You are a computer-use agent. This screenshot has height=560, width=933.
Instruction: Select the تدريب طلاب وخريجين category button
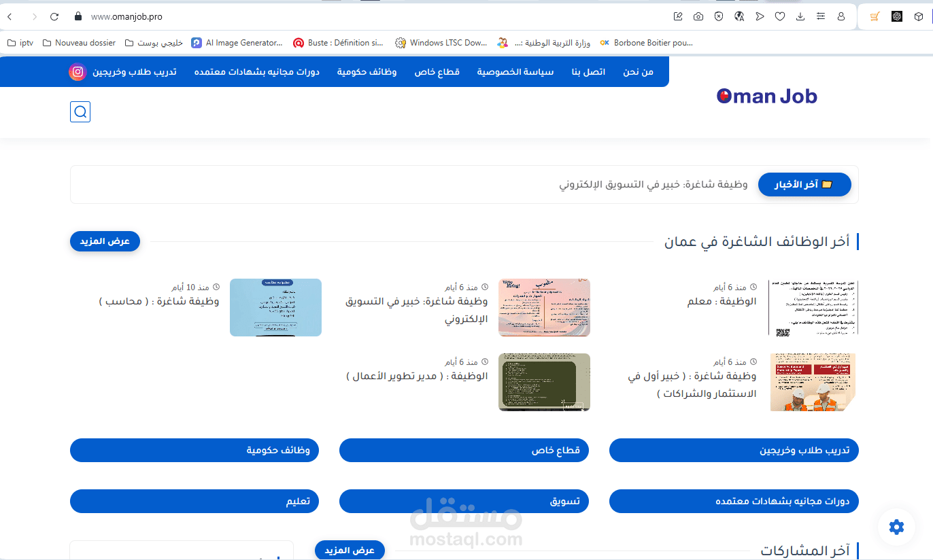pyautogui.click(x=734, y=451)
